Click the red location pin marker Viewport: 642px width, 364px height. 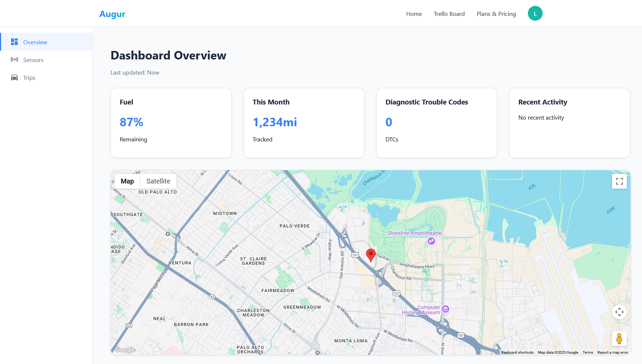point(371,255)
